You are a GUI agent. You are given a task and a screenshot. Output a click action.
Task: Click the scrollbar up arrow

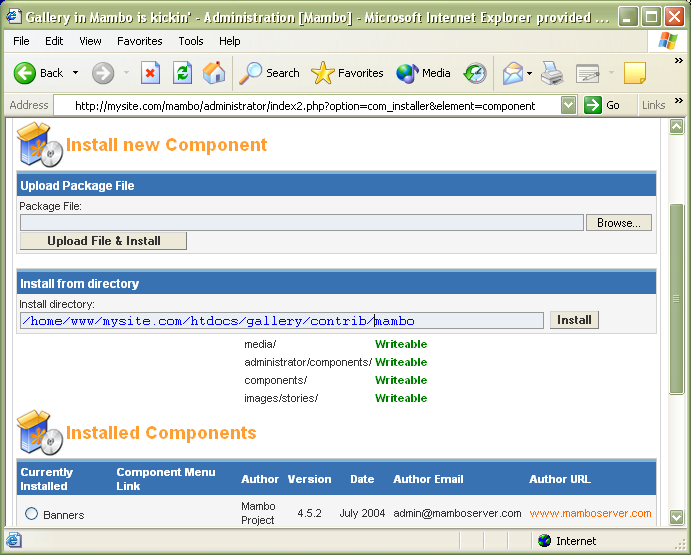[x=676, y=127]
